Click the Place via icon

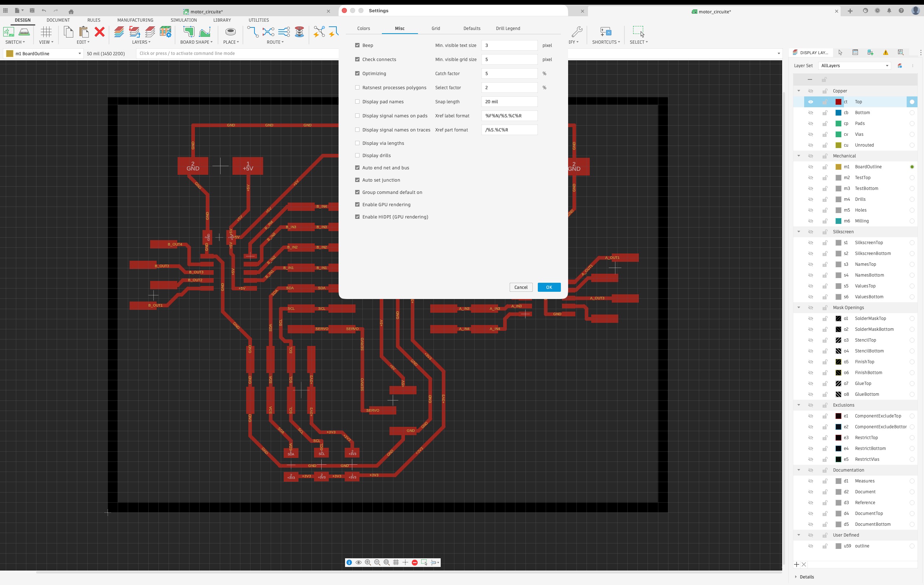pyautogui.click(x=231, y=32)
